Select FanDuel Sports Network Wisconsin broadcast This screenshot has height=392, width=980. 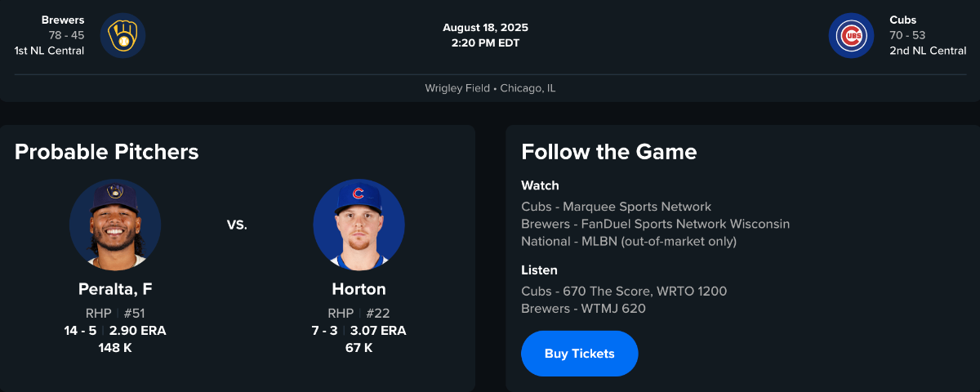(x=655, y=224)
